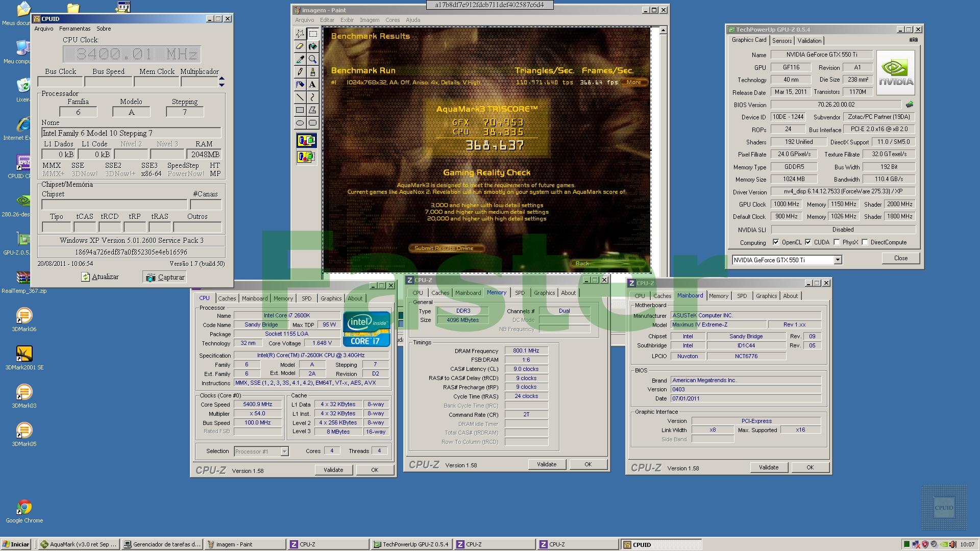This screenshot has height=551, width=980.
Task: Select the Rounded Rectangle tool in Paint
Action: 312,122
